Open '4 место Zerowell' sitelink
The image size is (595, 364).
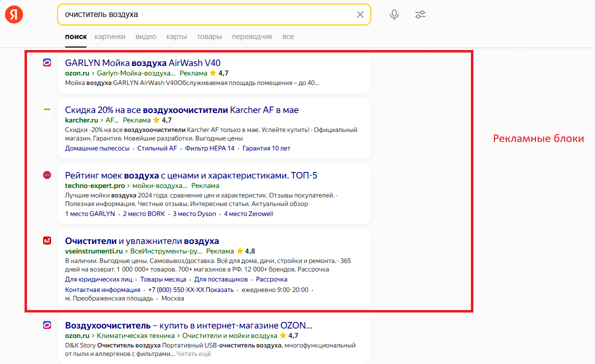pyautogui.click(x=249, y=214)
